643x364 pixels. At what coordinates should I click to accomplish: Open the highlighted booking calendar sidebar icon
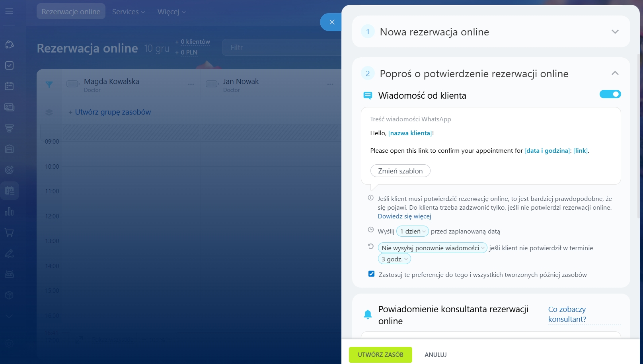tap(9, 191)
